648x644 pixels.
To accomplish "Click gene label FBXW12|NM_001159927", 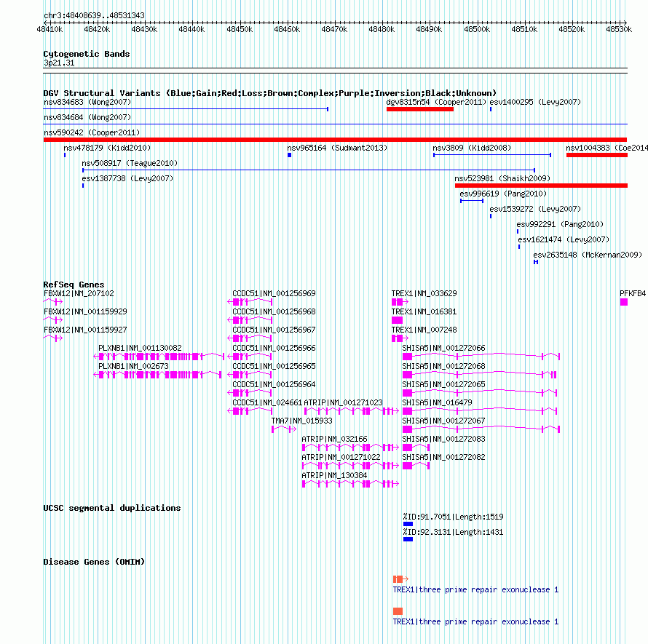I will click(x=85, y=330).
